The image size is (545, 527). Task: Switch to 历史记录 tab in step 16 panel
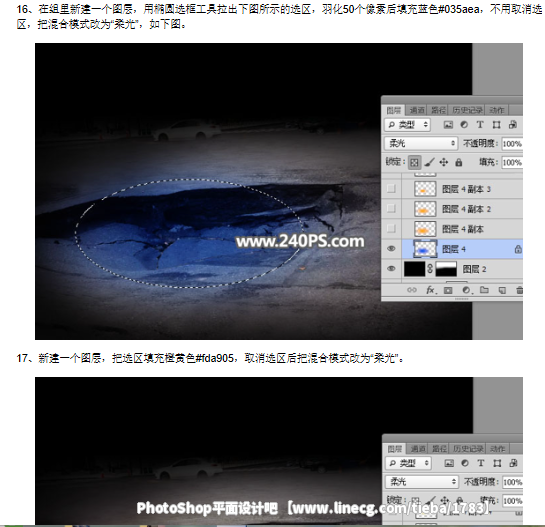(x=467, y=110)
